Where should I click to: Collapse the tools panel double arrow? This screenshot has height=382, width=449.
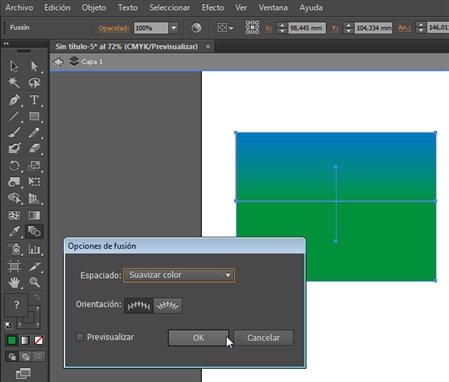6,43
